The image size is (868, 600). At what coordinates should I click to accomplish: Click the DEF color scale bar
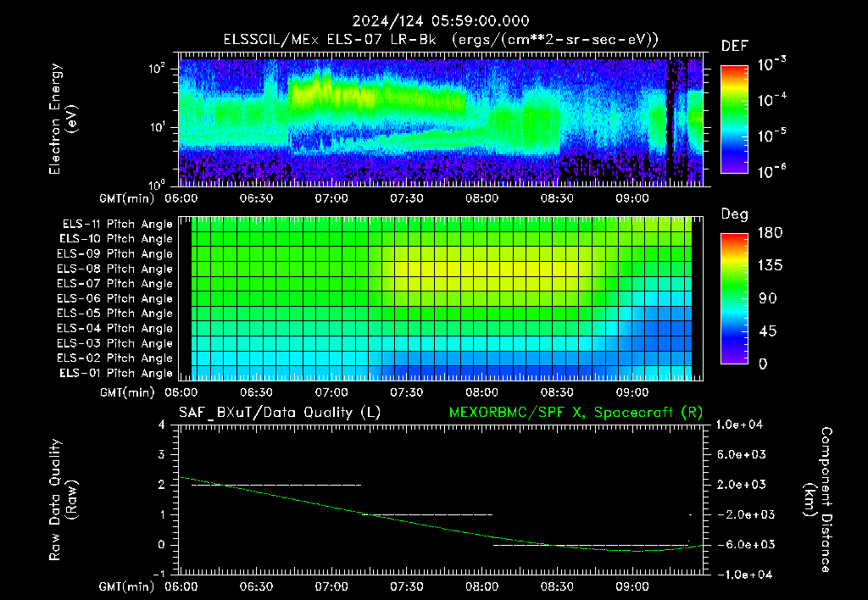coord(734,119)
